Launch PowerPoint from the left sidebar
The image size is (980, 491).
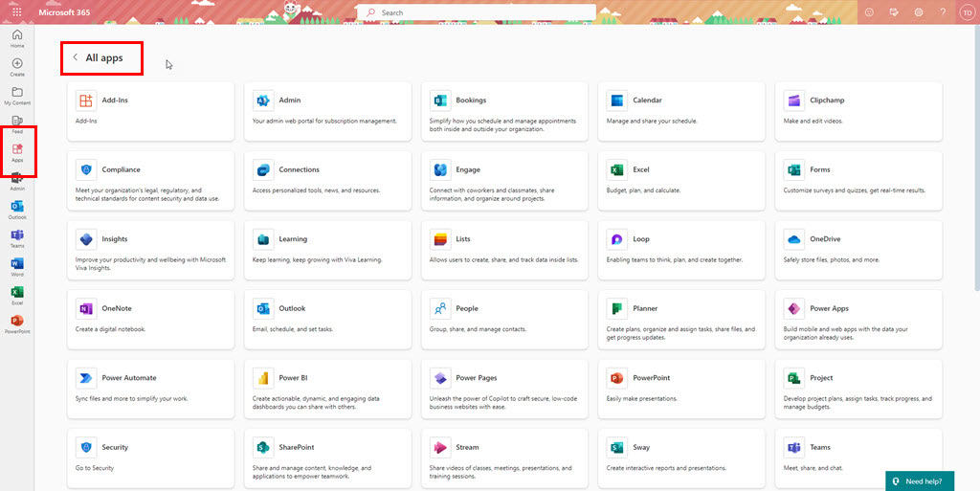(x=17, y=324)
